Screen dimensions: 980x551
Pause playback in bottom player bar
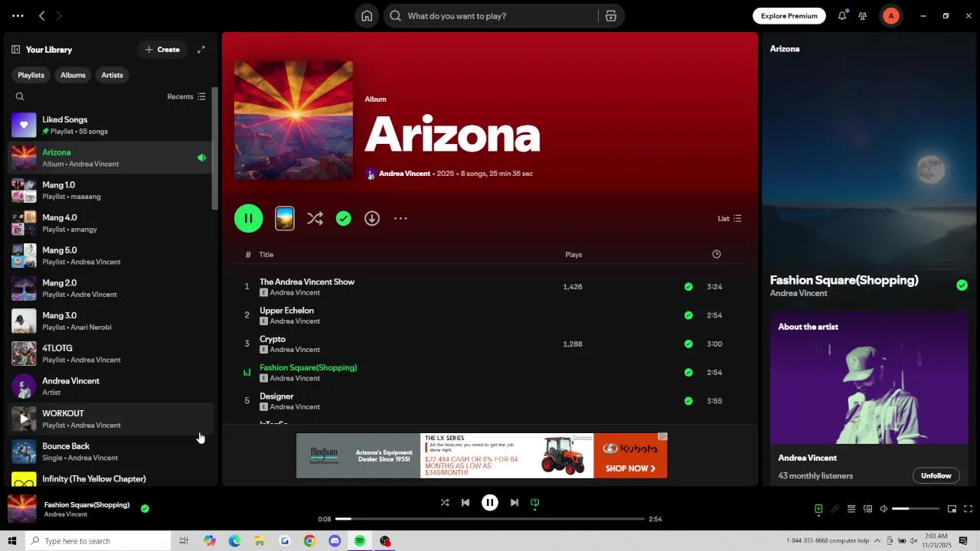tap(490, 503)
